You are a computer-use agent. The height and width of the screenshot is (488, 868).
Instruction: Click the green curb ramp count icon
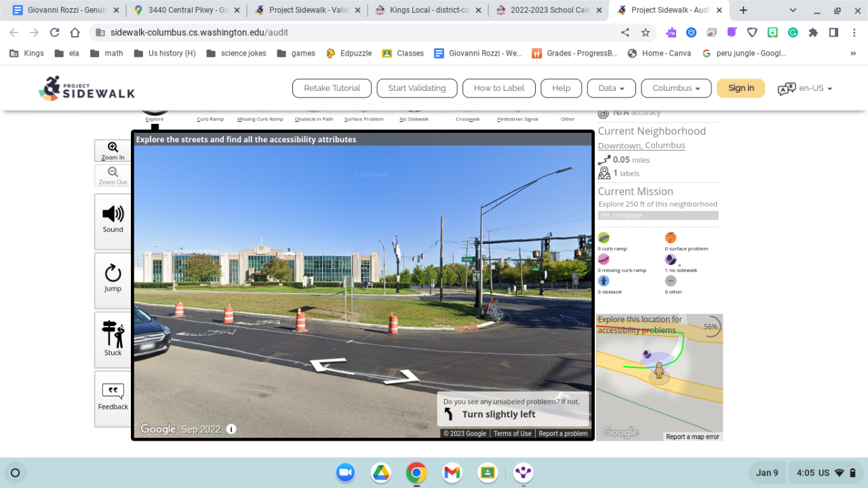click(604, 238)
